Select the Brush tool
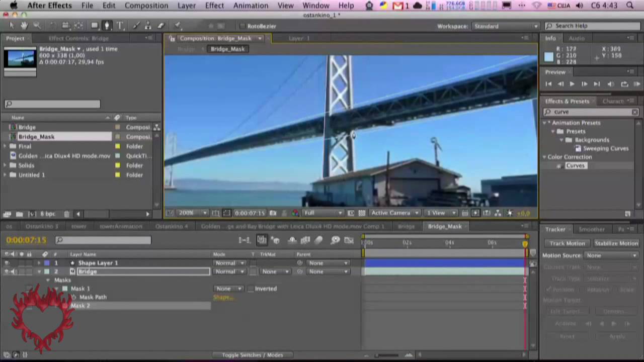The height and width of the screenshot is (362, 644). click(136, 26)
